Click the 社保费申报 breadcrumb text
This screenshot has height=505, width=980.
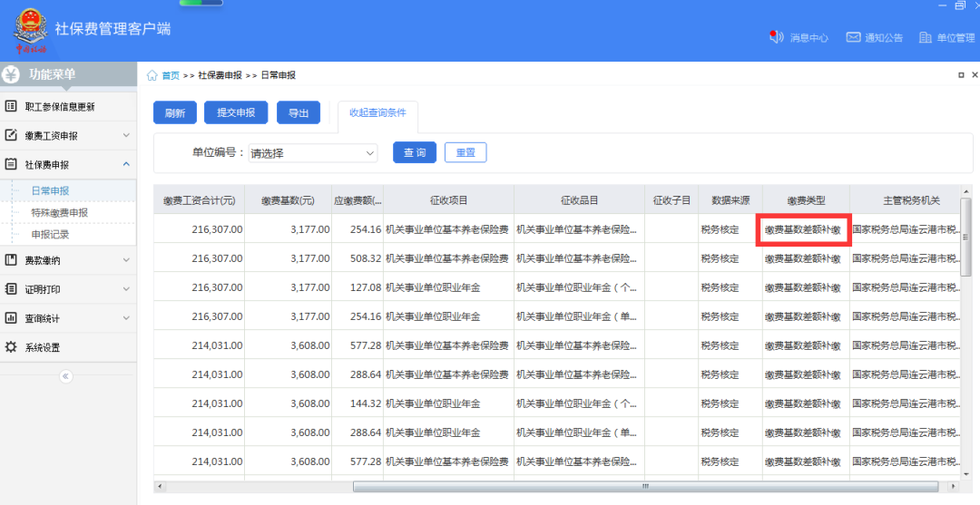[220, 75]
